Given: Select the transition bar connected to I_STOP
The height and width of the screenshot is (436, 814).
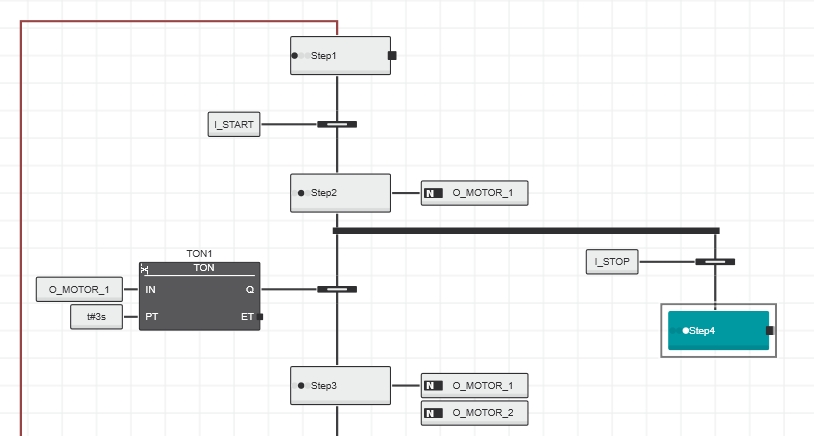Looking at the screenshot, I should click(715, 262).
